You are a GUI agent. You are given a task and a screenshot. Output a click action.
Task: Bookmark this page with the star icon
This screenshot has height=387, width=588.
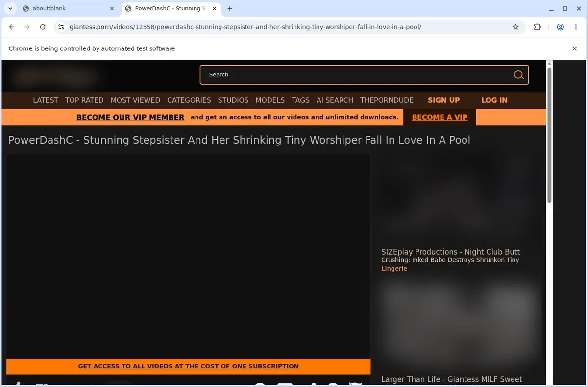tap(515, 27)
